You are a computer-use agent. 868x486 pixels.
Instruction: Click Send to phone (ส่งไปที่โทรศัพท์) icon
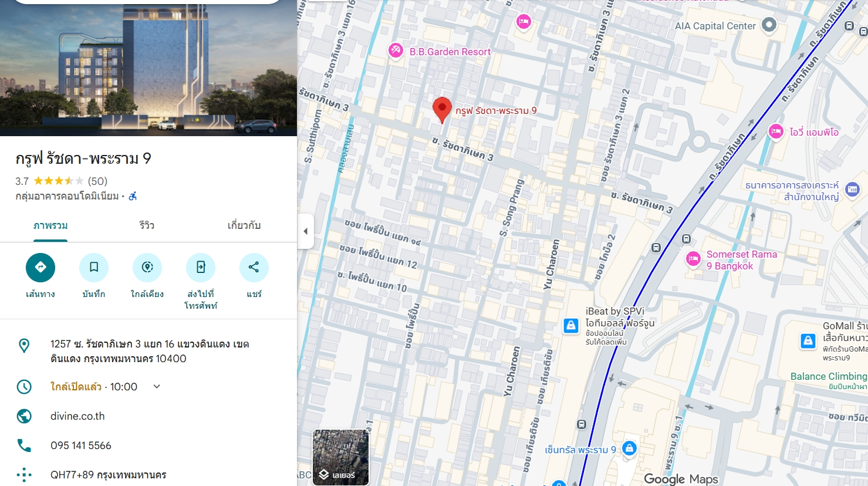201,268
